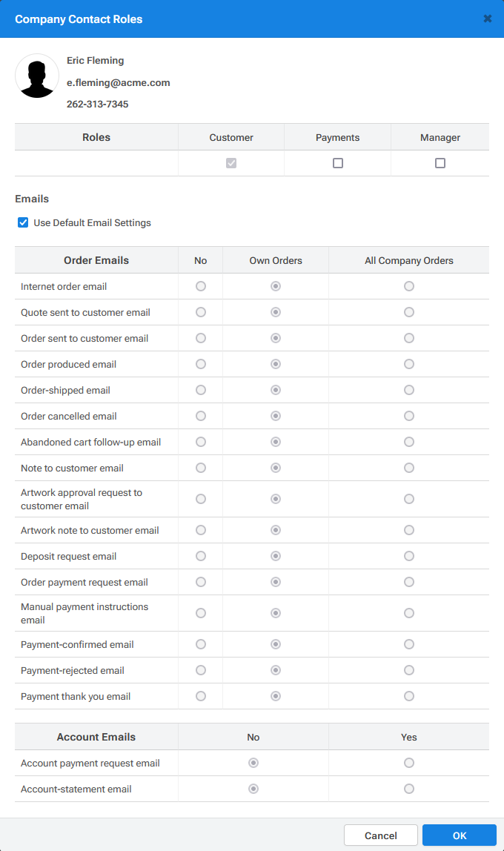
Task: Toggle the Customer role checkbox
Action: 231,163
